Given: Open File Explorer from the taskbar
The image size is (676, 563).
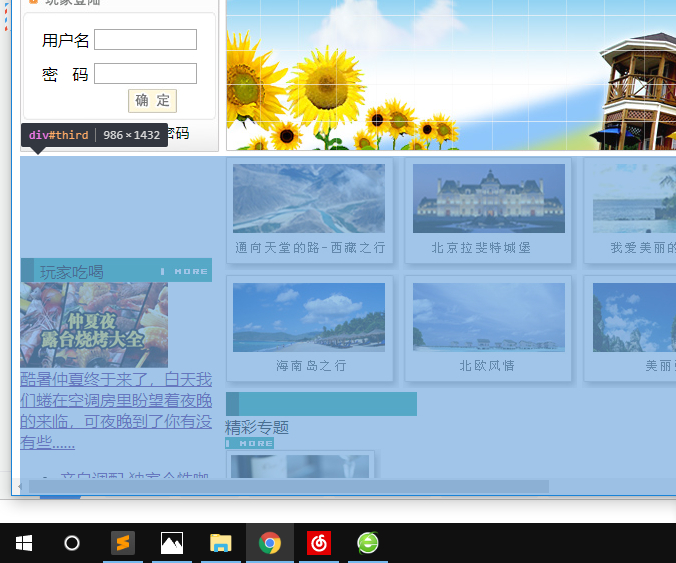Looking at the screenshot, I should [221, 543].
